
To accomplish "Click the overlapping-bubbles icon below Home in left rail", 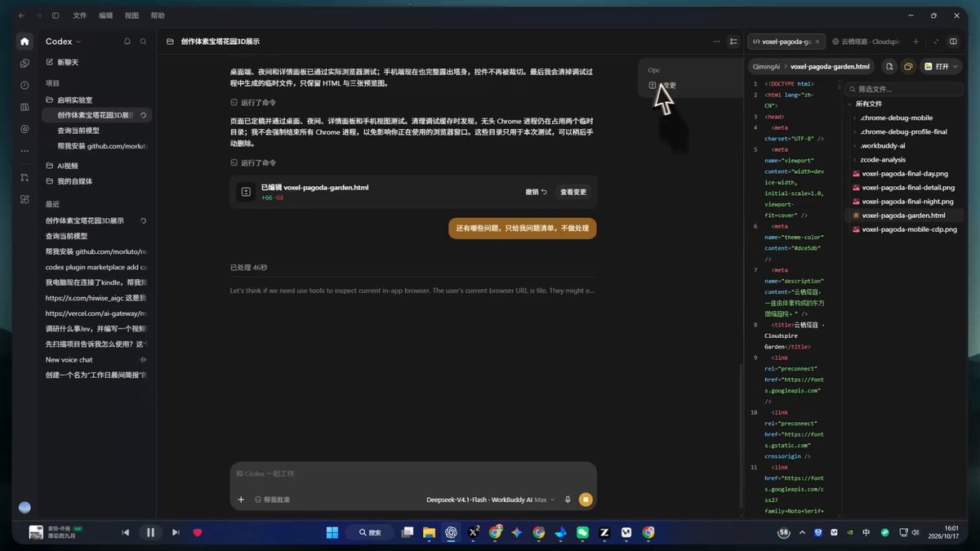I will (x=24, y=63).
